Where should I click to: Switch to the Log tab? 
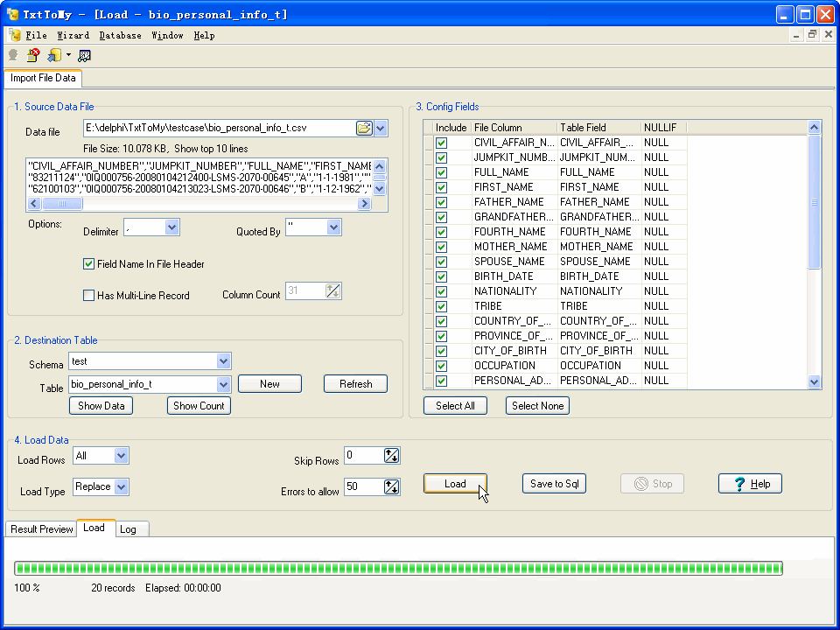[128, 529]
